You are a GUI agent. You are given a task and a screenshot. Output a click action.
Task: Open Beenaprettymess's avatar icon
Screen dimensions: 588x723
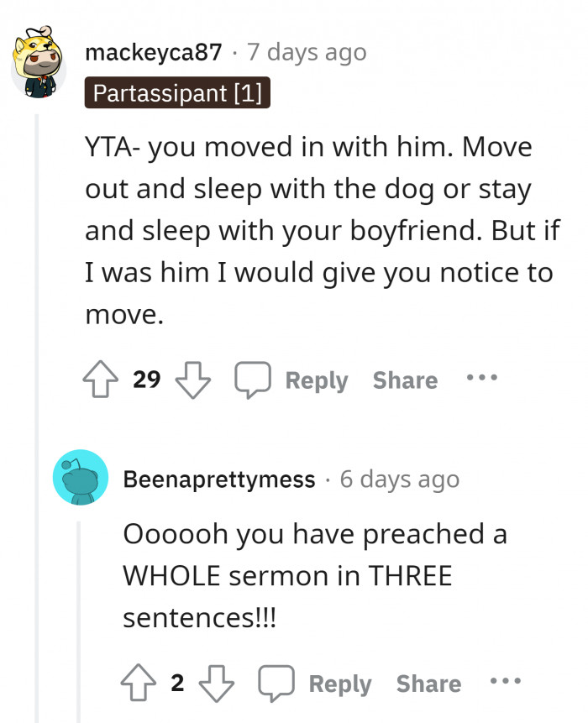tap(81, 478)
